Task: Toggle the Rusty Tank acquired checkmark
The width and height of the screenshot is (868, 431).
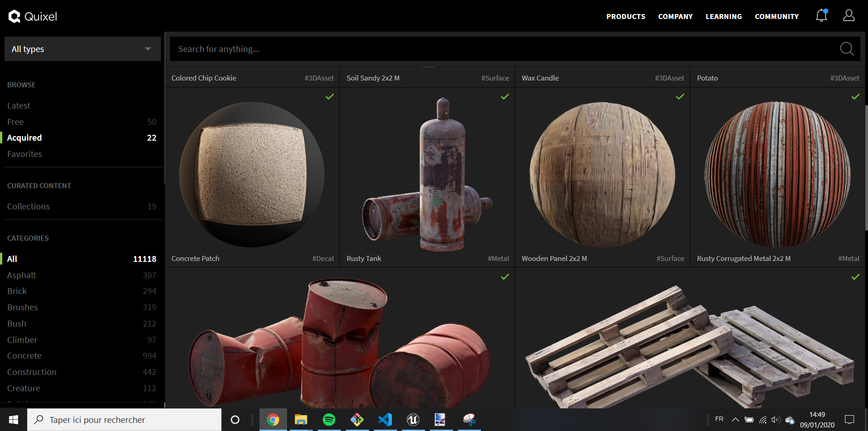Action: [x=505, y=96]
